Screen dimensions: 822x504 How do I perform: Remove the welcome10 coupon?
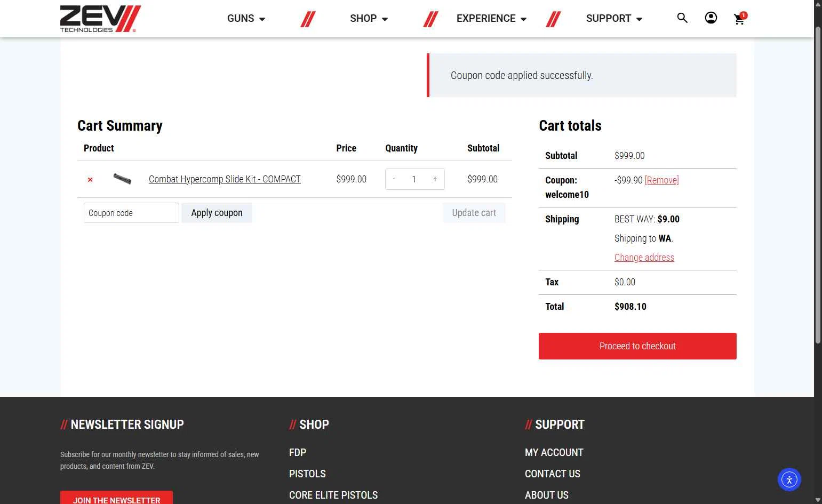click(662, 180)
